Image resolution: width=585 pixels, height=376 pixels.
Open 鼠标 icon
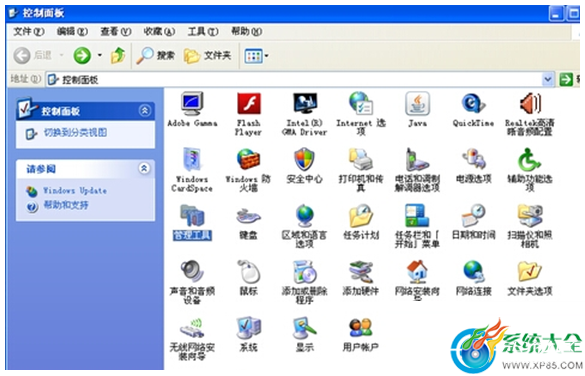[x=249, y=272]
